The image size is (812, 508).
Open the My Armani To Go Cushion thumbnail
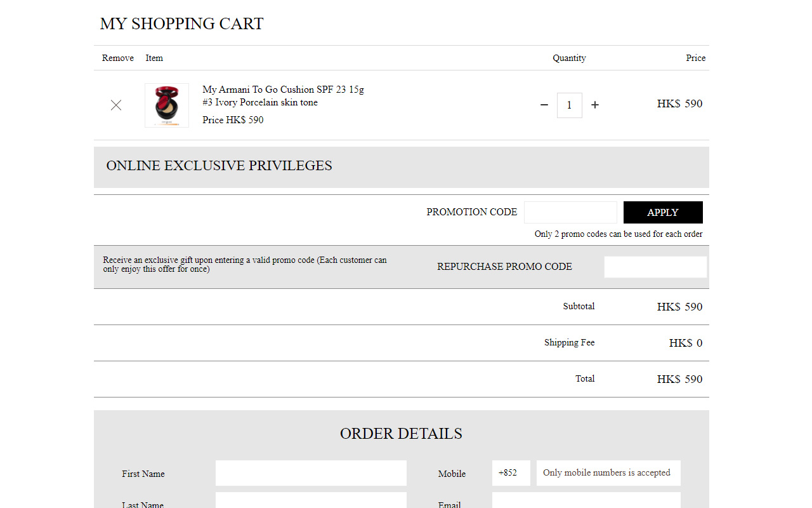(x=167, y=105)
